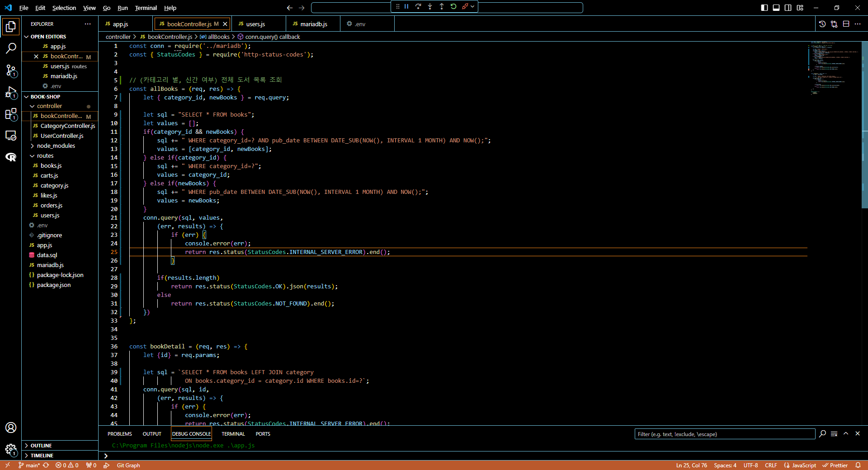Screen dimensions: 868x470
Task: Open the Run and Debug view
Action: [x=11, y=92]
